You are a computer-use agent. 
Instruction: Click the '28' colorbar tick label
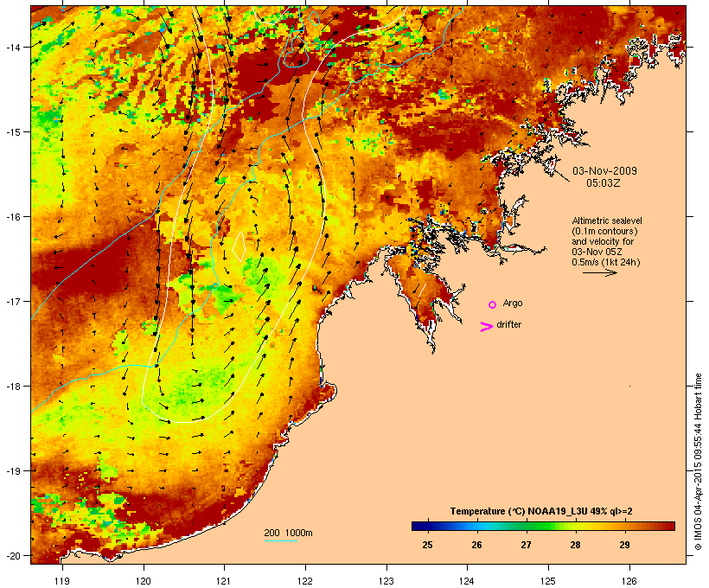pos(575,545)
